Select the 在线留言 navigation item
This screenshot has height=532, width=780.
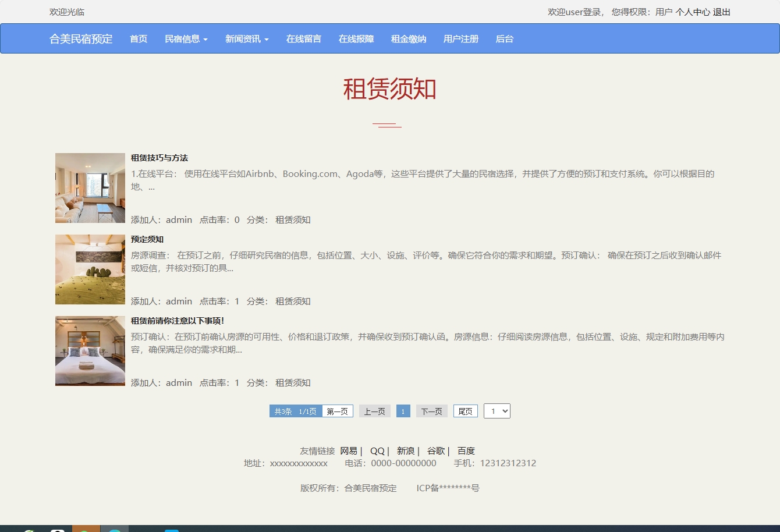click(303, 38)
